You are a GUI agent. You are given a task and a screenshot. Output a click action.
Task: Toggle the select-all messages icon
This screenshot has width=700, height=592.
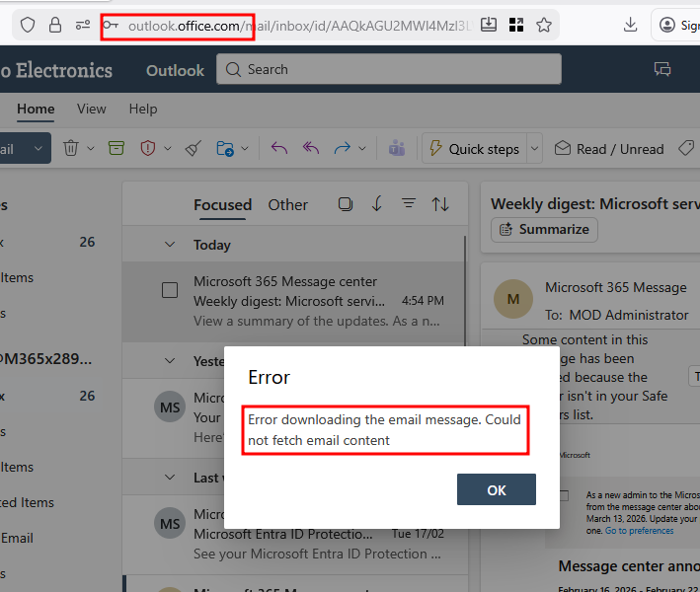(345, 204)
